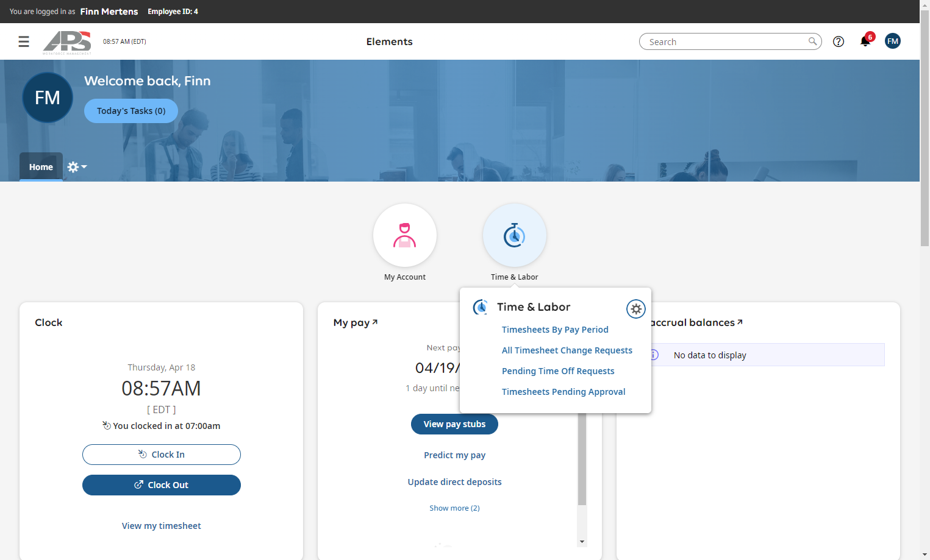The height and width of the screenshot is (560, 930).
Task: Click the APS logo
Action: [x=67, y=42]
